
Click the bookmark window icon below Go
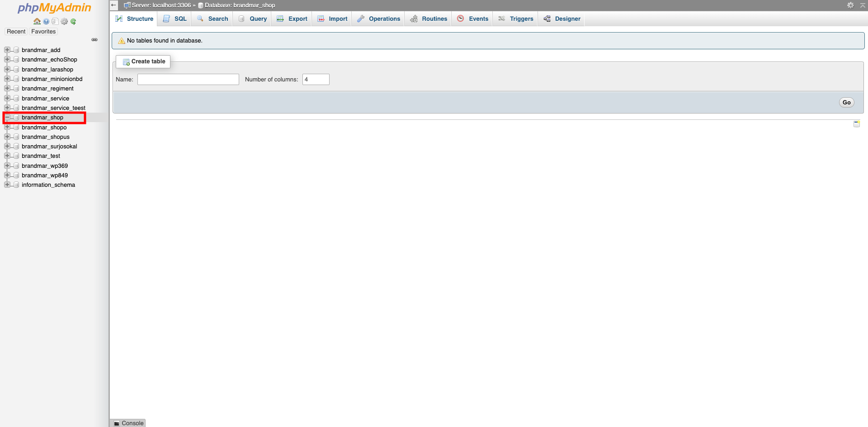[x=856, y=124]
